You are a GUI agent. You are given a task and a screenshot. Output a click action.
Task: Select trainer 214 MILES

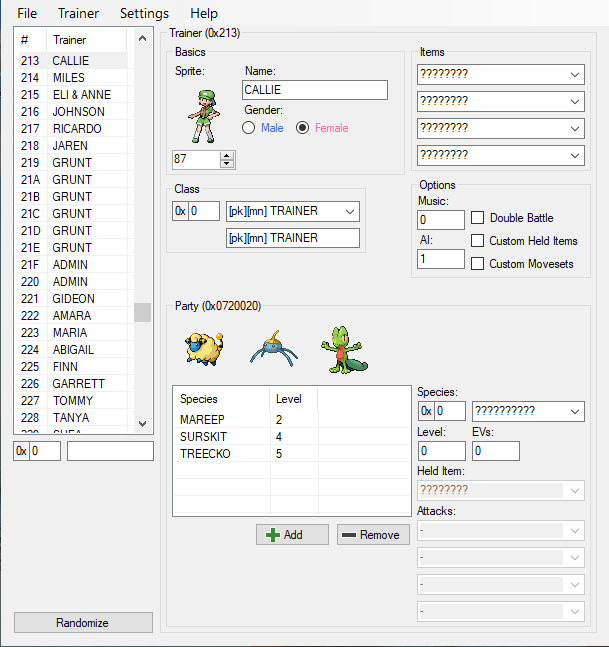pyautogui.click(x=73, y=78)
